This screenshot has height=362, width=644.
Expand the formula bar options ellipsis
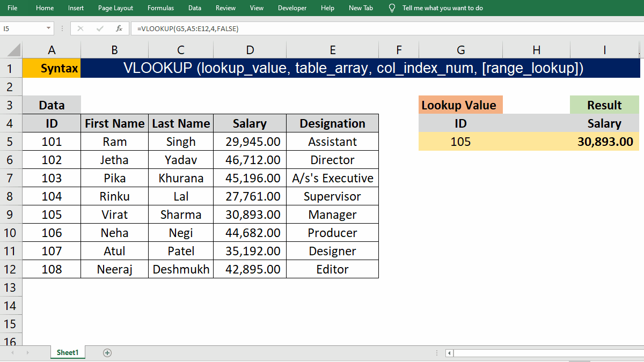[x=63, y=28]
